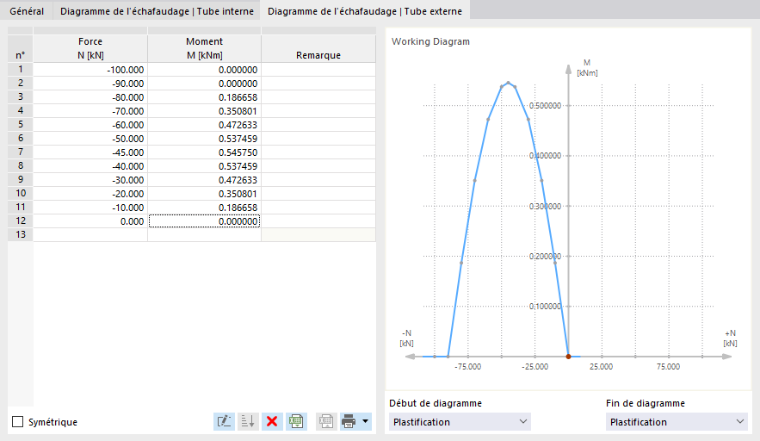Image resolution: width=760 pixels, height=441 pixels.
Task: Click moment cell 0.350801 in row 4
Action: 204,111
